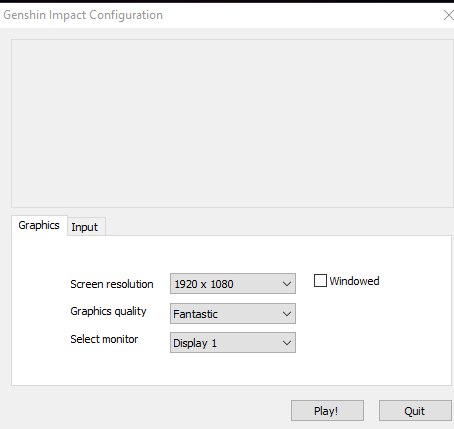The height and width of the screenshot is (429, 454).
Task: Click the Play! button
Action: [x=327, y=411]
